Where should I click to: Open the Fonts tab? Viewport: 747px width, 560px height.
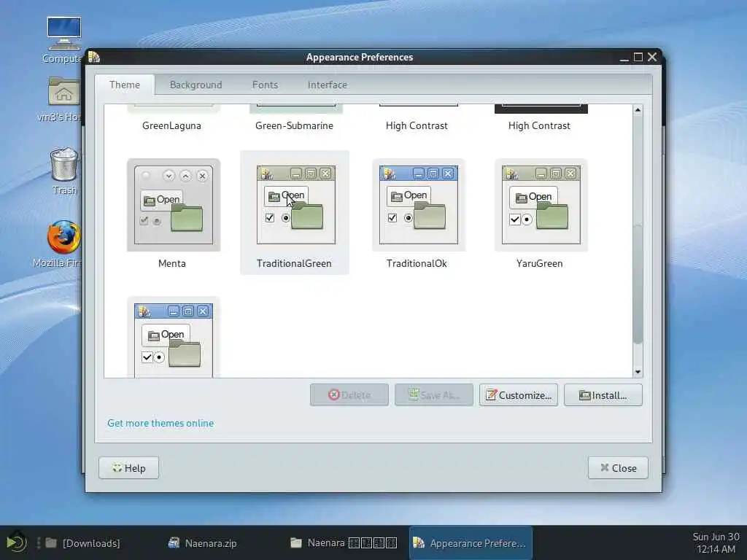265,85
